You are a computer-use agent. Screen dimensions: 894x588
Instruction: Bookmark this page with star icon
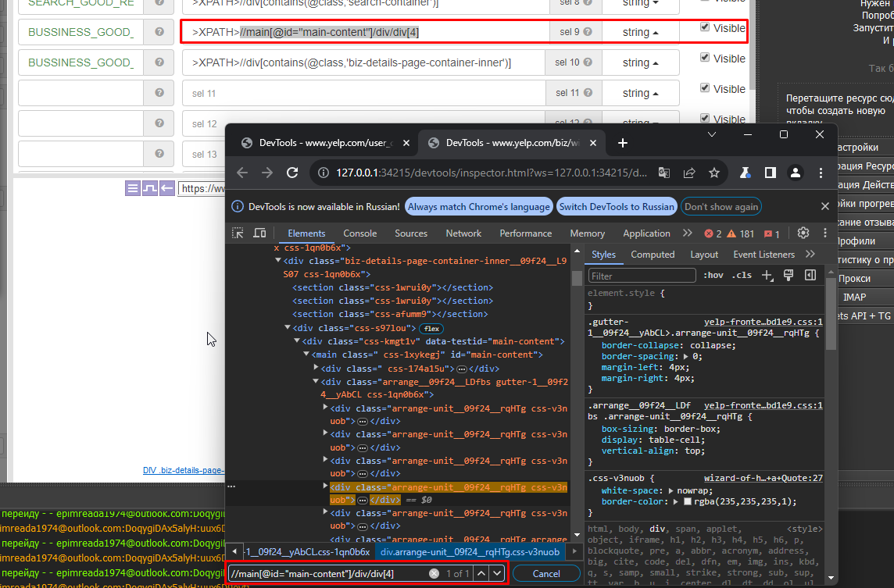pyautogui.click(x=714, y=173)
